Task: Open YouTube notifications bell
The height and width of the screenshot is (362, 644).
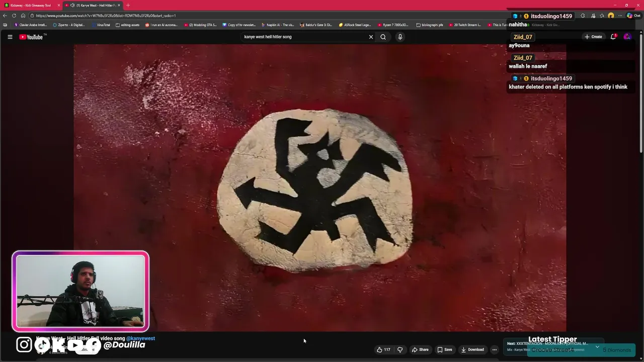Action: 613,37
